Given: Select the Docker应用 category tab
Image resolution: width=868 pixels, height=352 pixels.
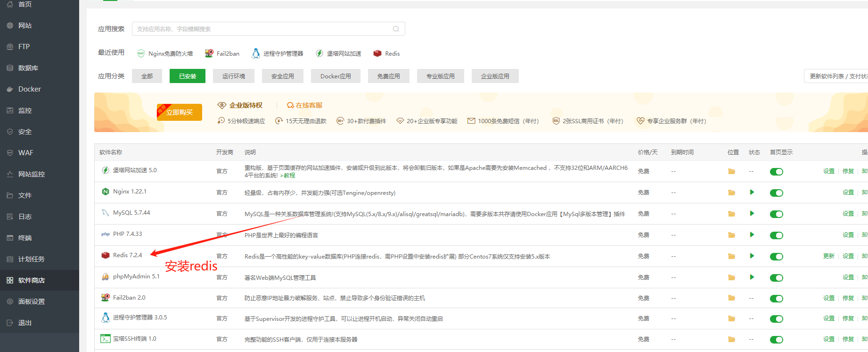Looking at the screenshot, I should coord(336,76).
